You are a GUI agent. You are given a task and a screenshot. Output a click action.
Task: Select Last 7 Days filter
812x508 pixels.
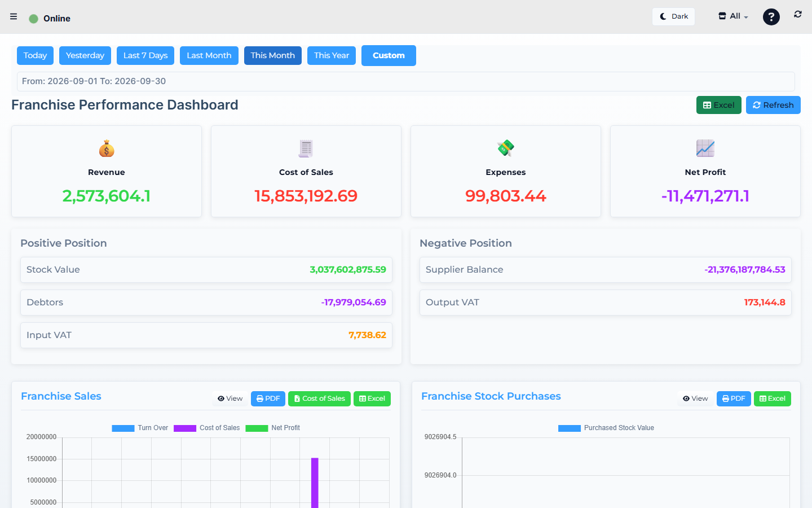(x=145, y=55)
